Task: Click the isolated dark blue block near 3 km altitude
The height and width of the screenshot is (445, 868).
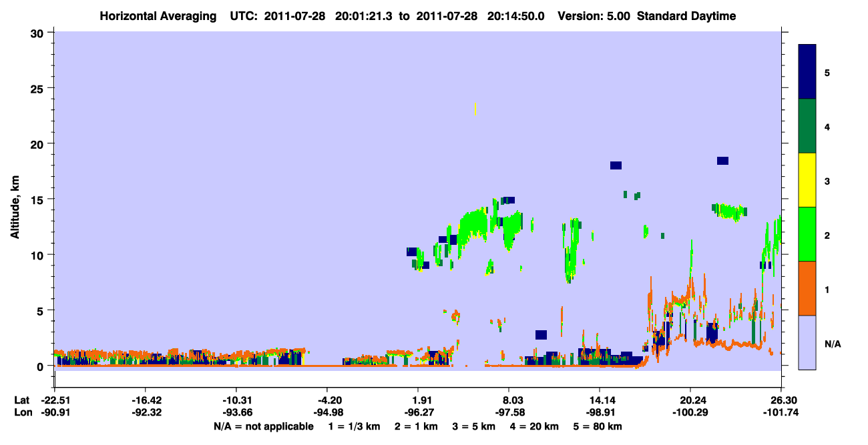Action: tap(541, 335)
